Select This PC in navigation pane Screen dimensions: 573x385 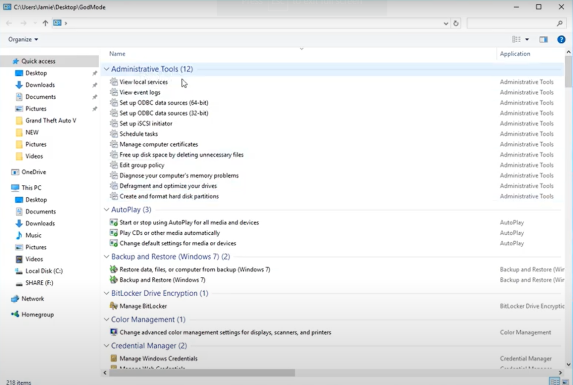coord(31,188)
